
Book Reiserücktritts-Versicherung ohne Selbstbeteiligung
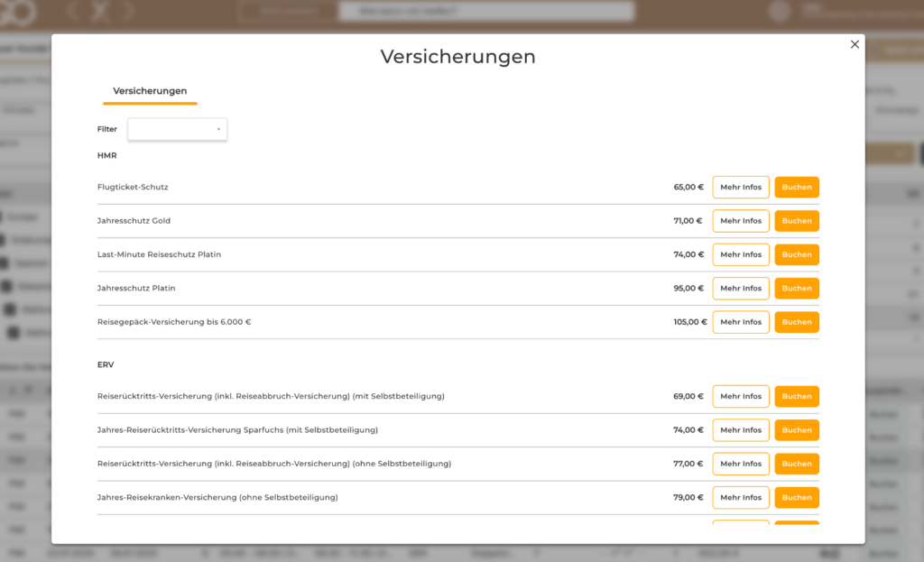pos(797,464)
